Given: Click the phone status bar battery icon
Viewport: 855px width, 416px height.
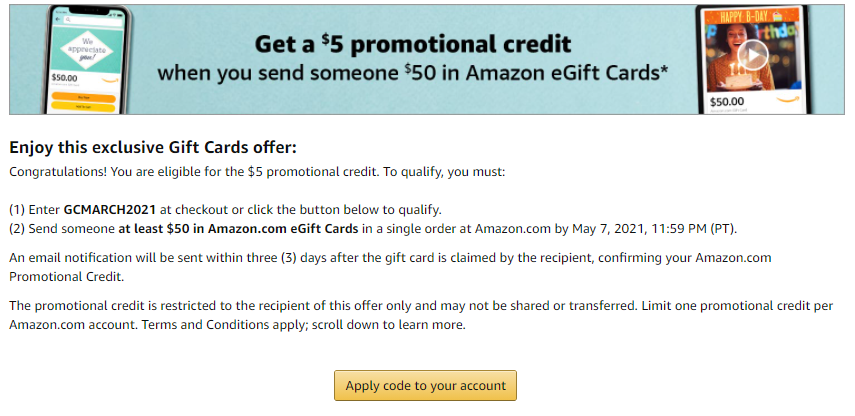Looking at the screenshot, I should point(119,15).
